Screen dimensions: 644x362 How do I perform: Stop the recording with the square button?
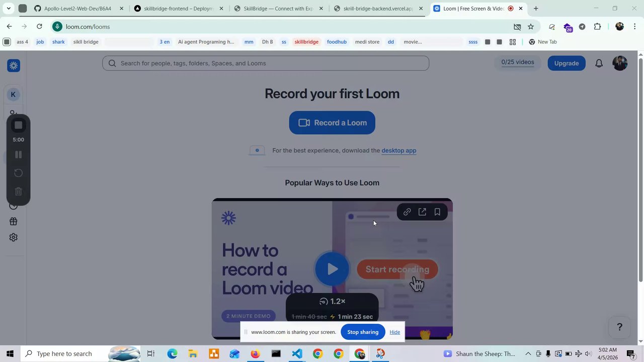pyautogui.click(x=18, y=125)
